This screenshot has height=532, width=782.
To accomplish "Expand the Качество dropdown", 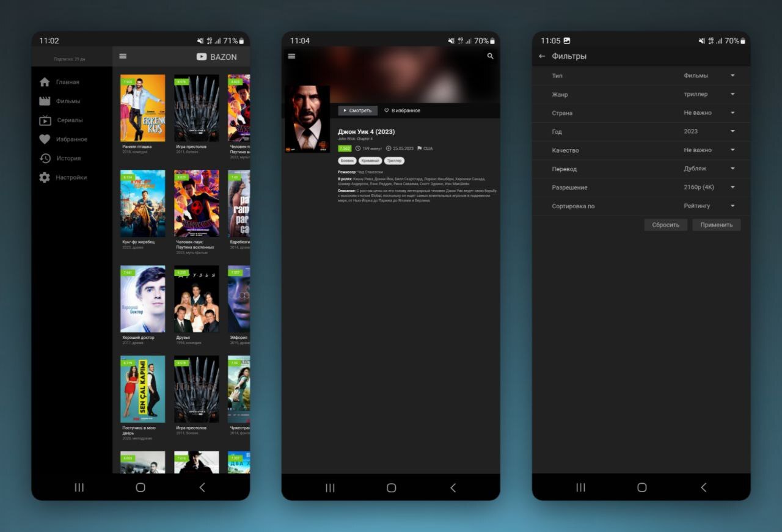I will coord(709,150).
